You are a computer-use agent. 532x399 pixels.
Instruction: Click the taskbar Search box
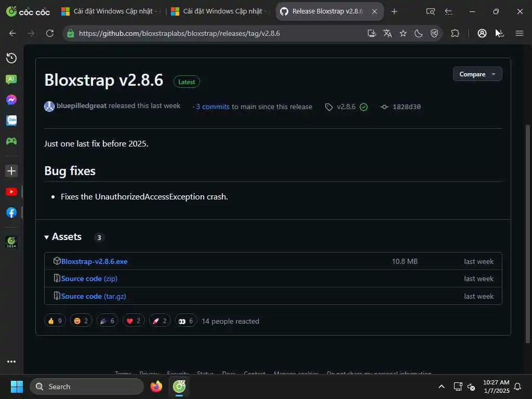pos(87,387)
